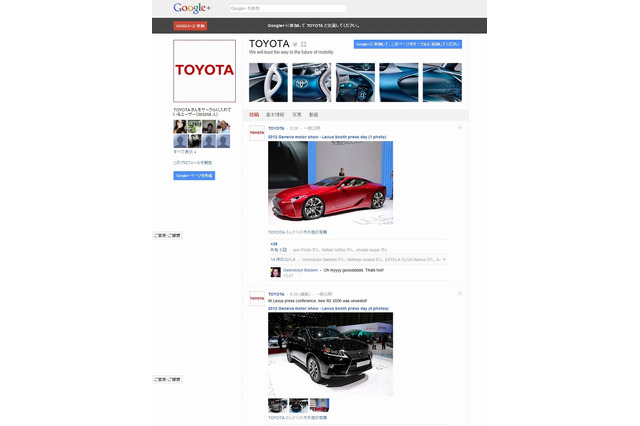
Task: Open the red Lexus concept car photo
Action: (x=331, y=183)
